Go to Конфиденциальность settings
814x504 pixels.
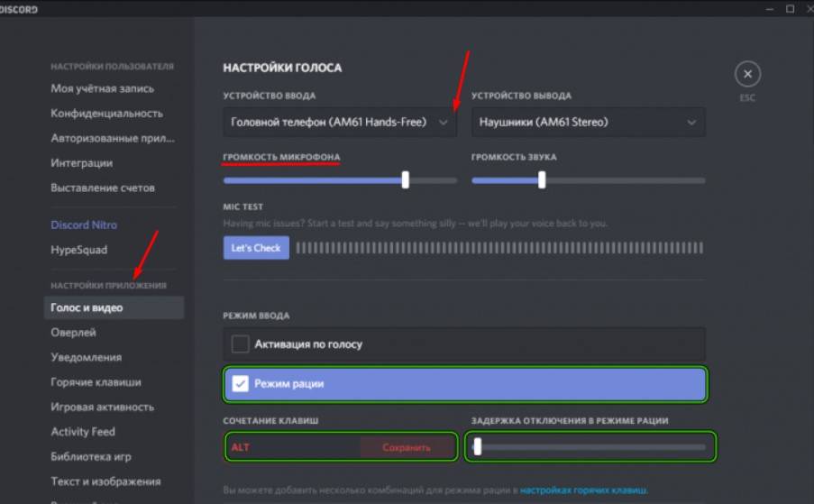coord(107,114)
